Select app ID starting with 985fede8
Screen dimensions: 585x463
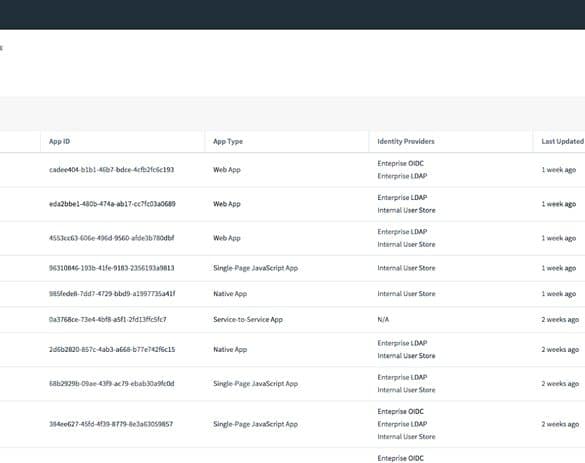tap(112, 294)
